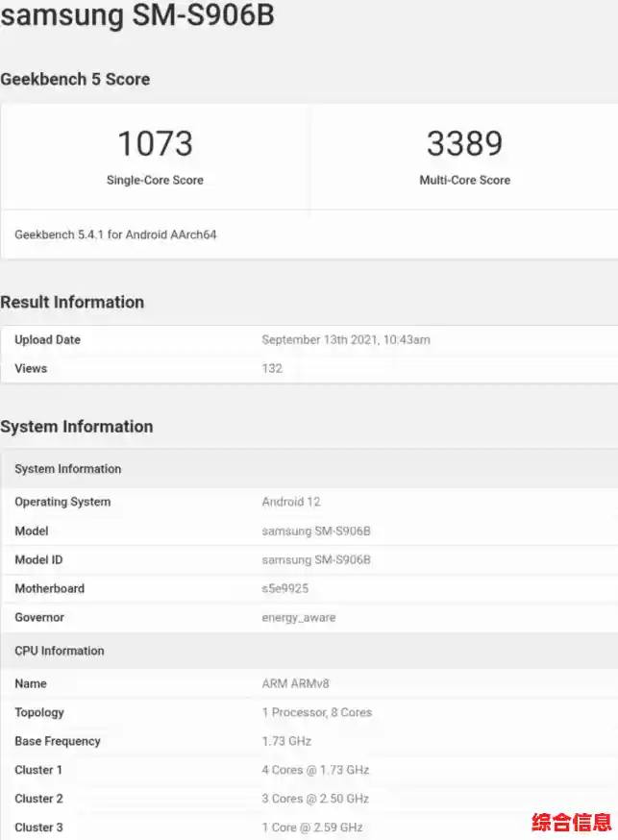Image resolution: width=618 pixels, height=840 pixels.
Task: Click the Governor value energy_aware
Action: (298, 617)
